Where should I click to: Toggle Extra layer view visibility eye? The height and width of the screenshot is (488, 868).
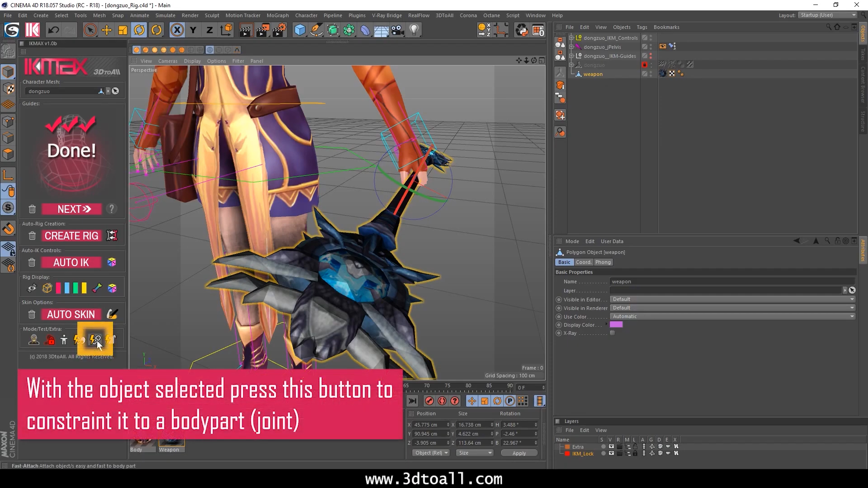pos(611,446)
